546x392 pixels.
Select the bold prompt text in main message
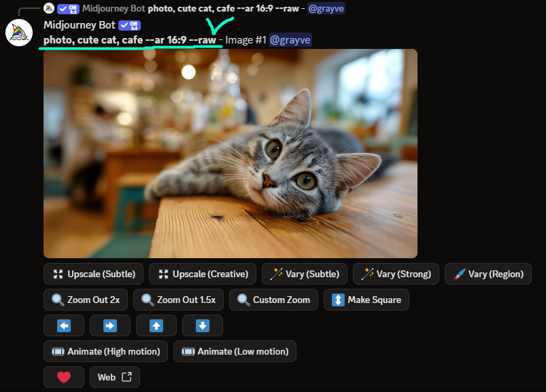130,40
